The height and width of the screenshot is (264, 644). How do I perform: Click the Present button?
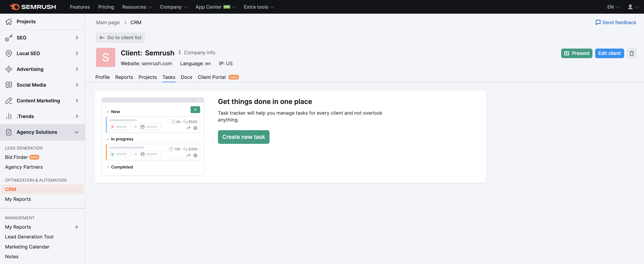coord(576,53)
